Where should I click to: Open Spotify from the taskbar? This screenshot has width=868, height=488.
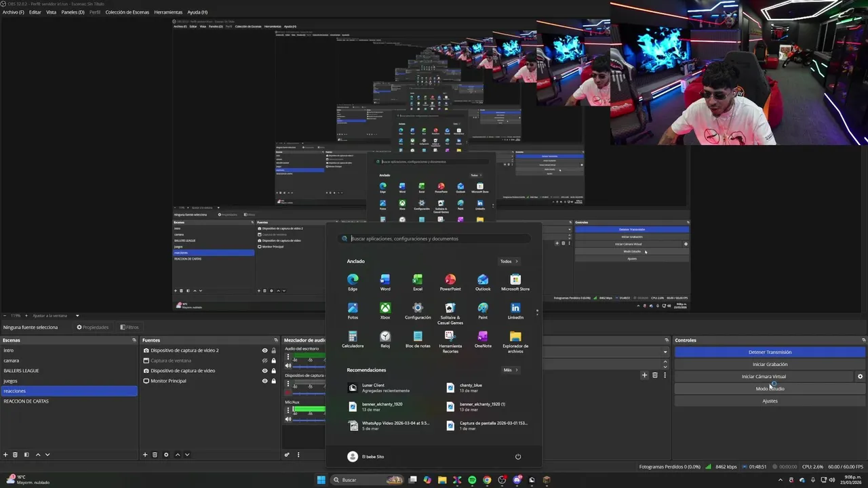pyautogui.click(x=472, y=480)
